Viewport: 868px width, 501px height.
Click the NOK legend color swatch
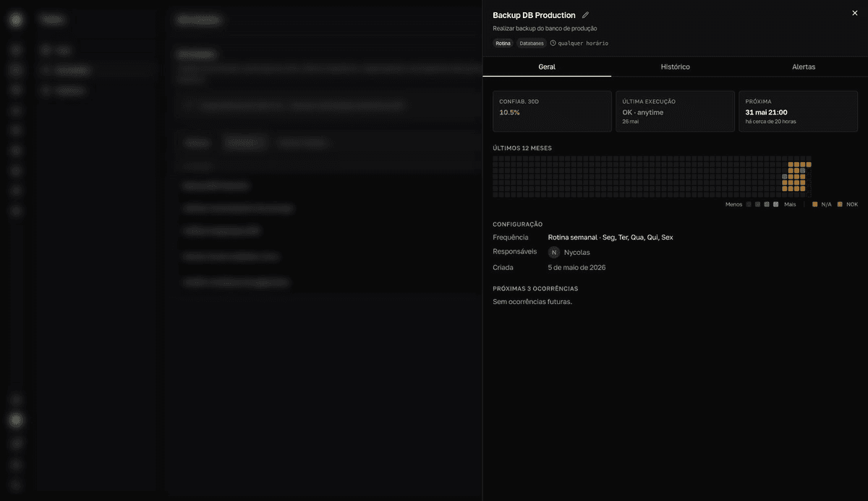[x=840, y=205]
